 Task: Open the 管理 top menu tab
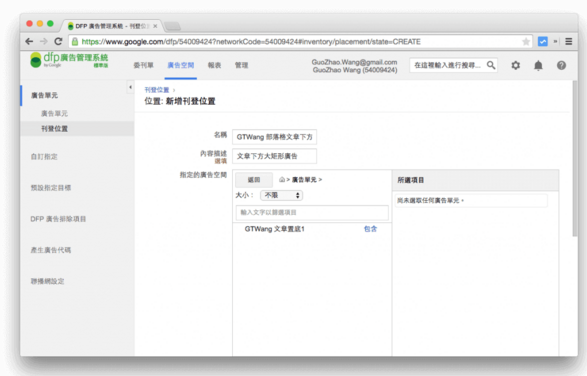pos(241,65)
